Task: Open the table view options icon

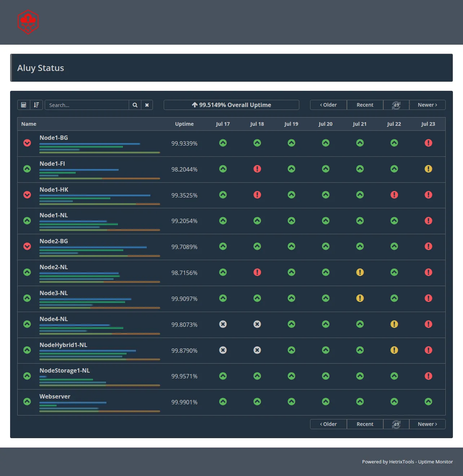Action: (23, 105)
